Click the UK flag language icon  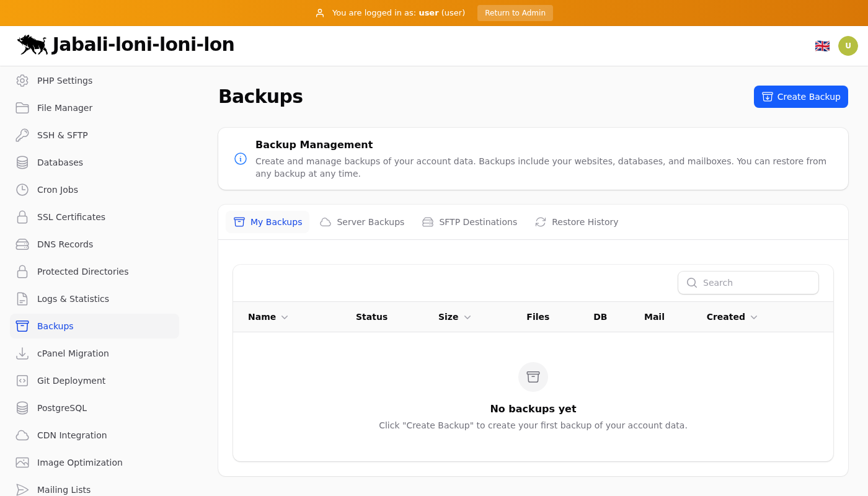coord(822,46)
